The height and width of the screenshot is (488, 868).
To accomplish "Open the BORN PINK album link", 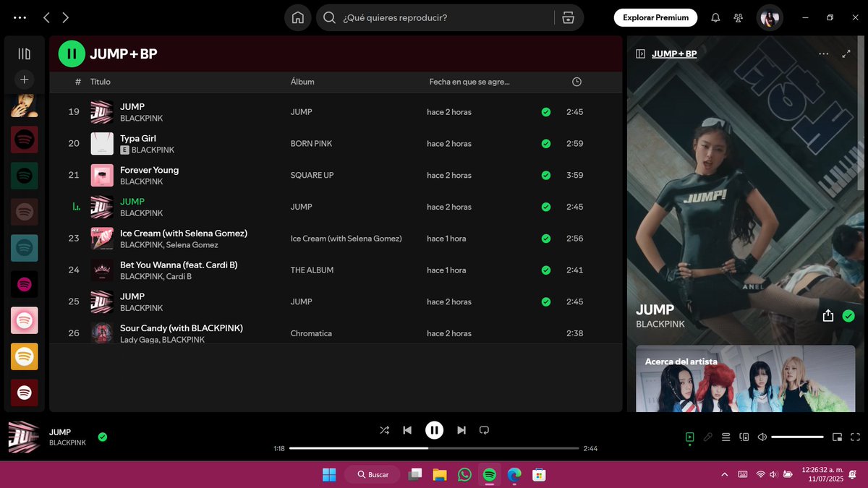I will (312, 144).
